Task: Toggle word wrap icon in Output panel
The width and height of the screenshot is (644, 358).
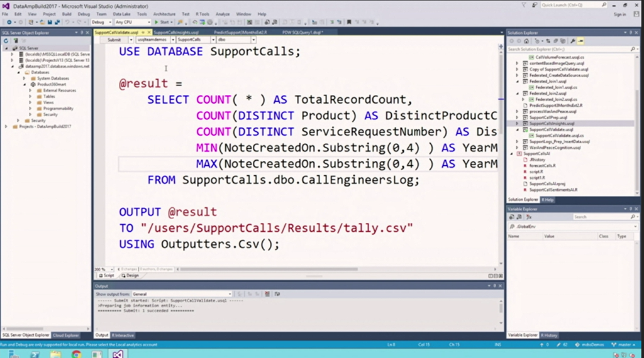Action: click(x=277, y=294)
